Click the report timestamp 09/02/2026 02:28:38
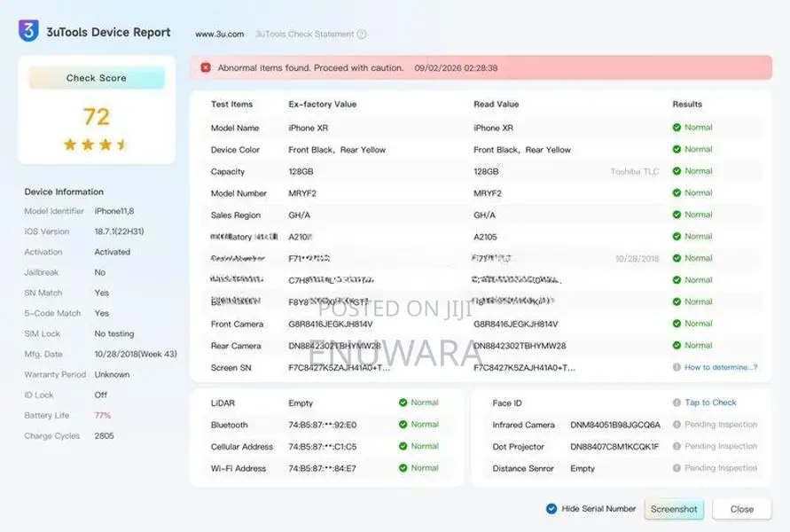 click(456, 67)
